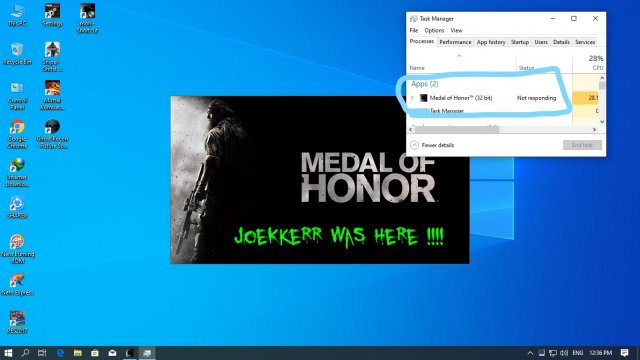640x360 pixels.
Task: Select the Ghost Recon Future Soldier shortcut
Action: click(x=52, y=134)
